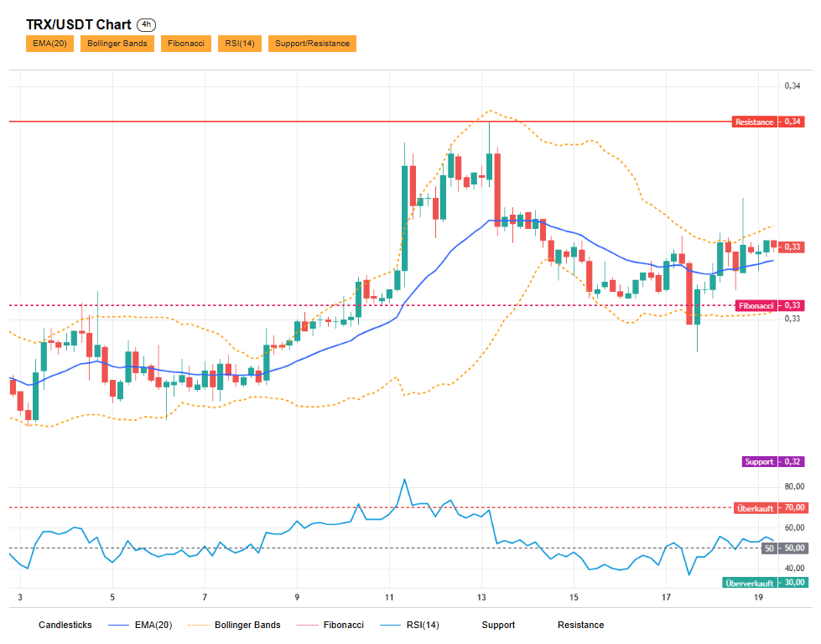Toggle Support entry in legend
Screen dimensions: 821x644
(x=498, y=625)
